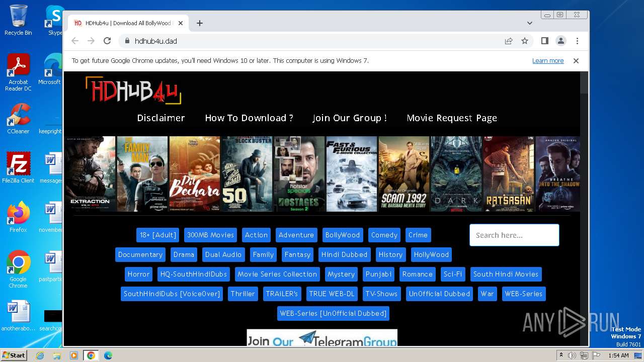The image size is (644, 362).
Task: Click the Search here... field
Action: click(514, 235)
